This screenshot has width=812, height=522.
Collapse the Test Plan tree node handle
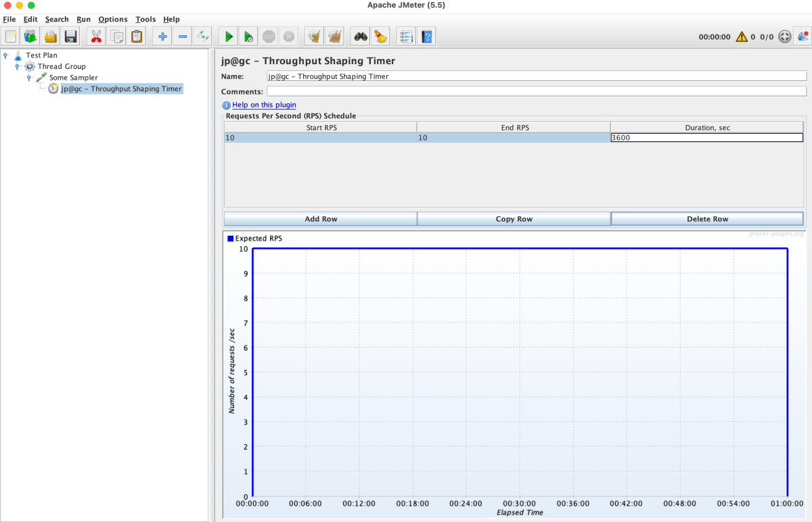(x=6, y=55)
